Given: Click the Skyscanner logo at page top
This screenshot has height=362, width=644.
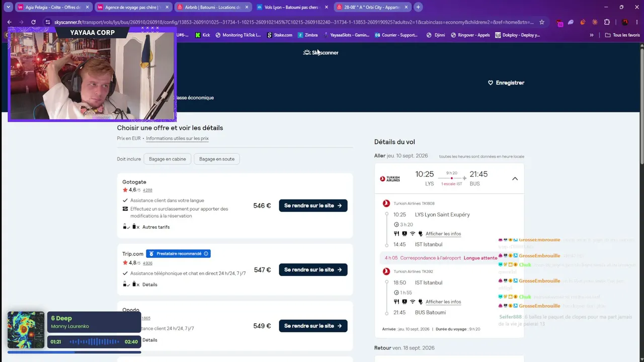Looking at the screenshot, I should (320, 52).
